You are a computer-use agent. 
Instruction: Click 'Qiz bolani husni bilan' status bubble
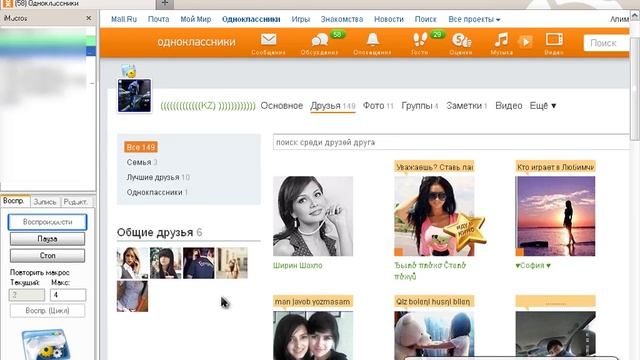[x=434, y=302]
